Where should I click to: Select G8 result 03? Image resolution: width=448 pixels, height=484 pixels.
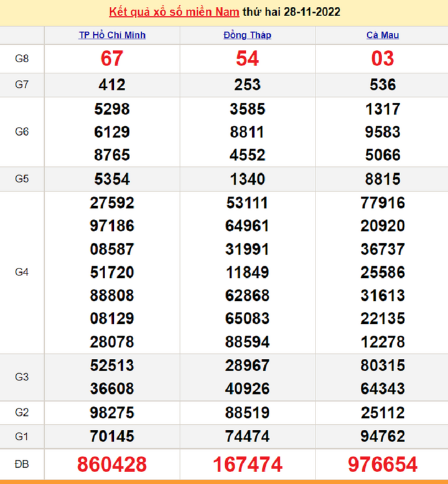pyautogui.click(x=383, y=59)
